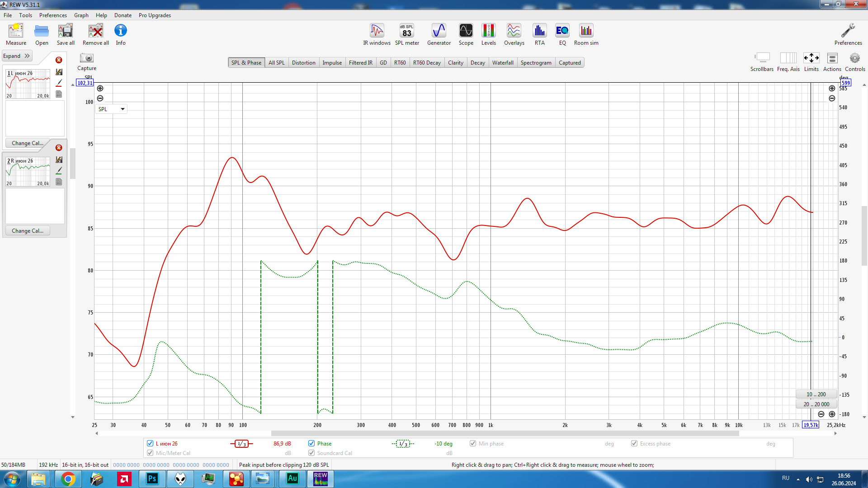Toggle the Phase trace checkbox
The image size is (868, 488).
tap(311, 443)
